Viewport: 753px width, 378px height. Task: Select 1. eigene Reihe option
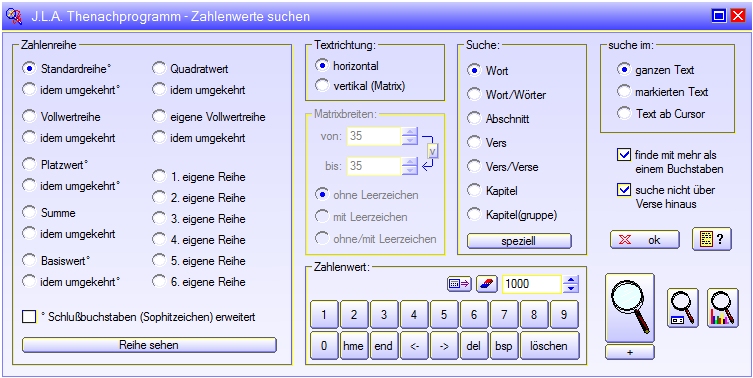(x=159, y=177)
